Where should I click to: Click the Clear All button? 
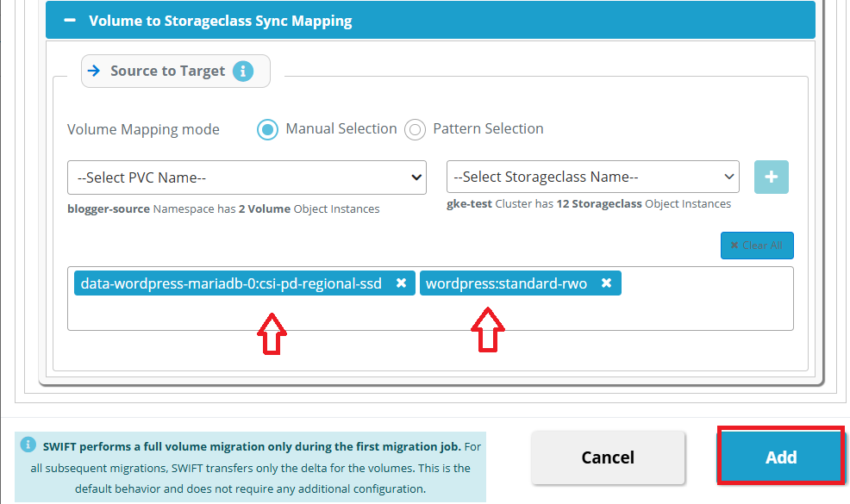click(x=757, y=246)
